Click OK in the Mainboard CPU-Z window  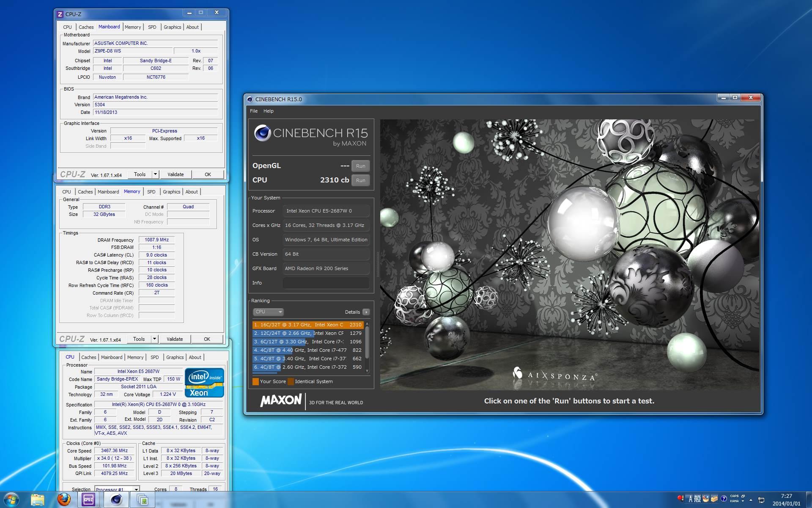coord(208,174)
